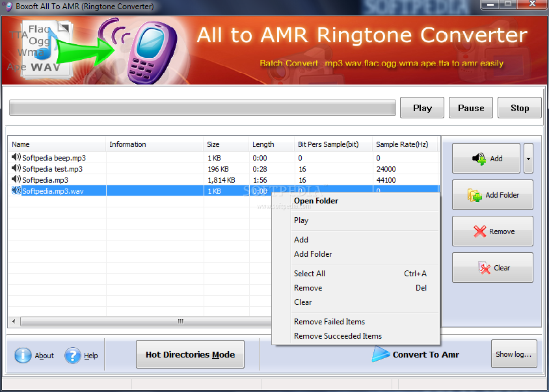
Task: Click the audio icon beside Softpedia.mp3.wav
Action: point(16,190)
